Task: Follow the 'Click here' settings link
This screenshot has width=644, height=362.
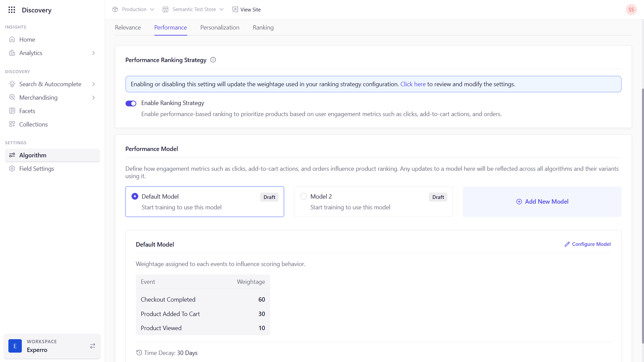Action: (x=413, y=84)
